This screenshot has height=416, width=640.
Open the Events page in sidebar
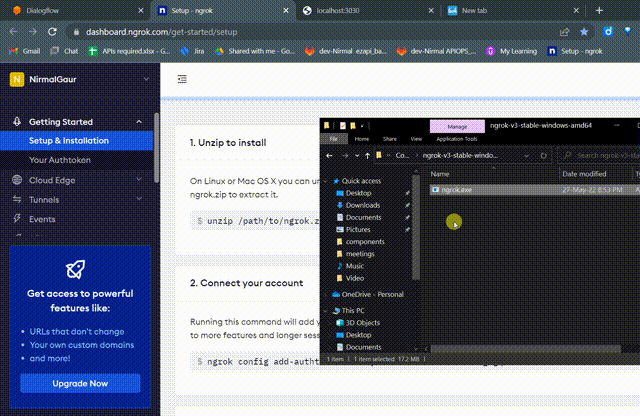[x=42, y=219]
